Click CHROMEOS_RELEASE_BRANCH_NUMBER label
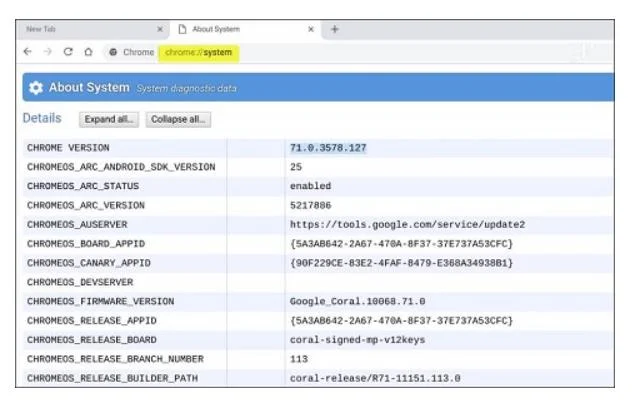This screenshot has height=409, width=636. [x=115, y=359]
